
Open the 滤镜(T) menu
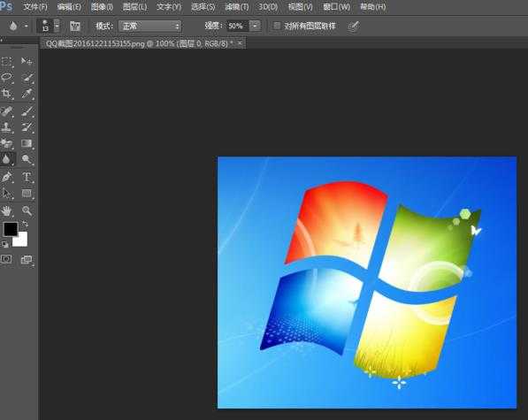237,7
